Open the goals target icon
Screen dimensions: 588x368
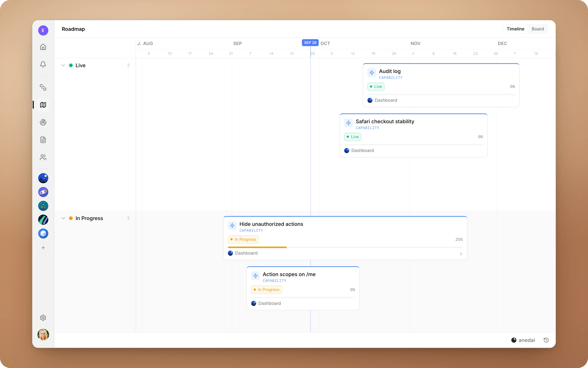(43, 122)
